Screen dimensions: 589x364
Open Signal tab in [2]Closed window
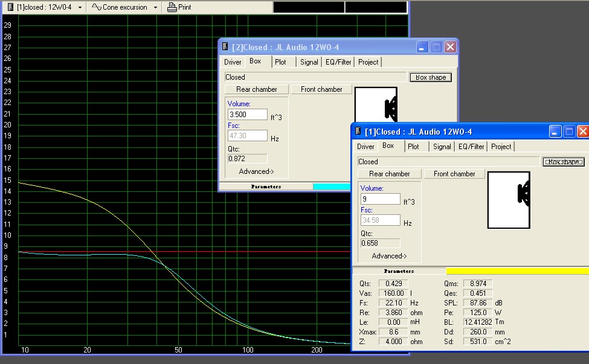[309, 62]
